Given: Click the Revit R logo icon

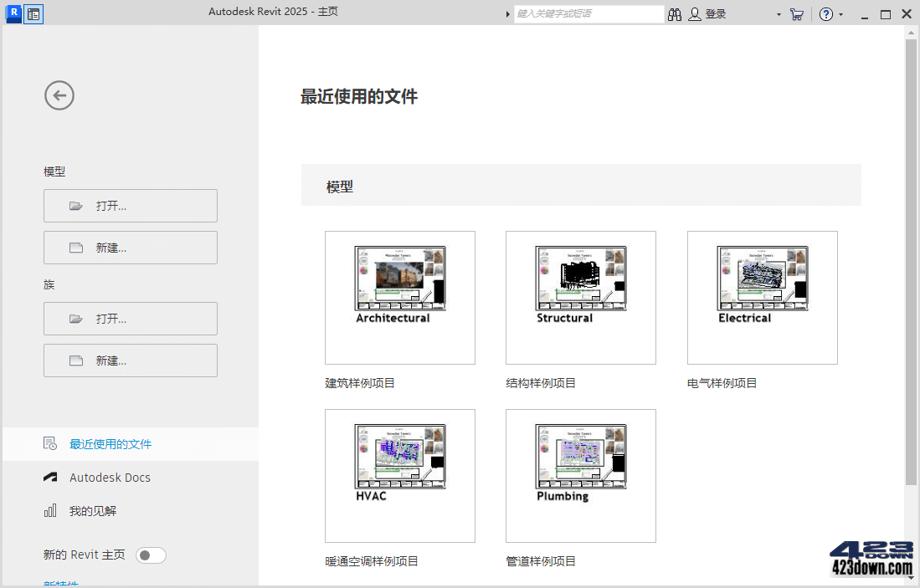Looking at the screenshot, I should pos(13,13).
